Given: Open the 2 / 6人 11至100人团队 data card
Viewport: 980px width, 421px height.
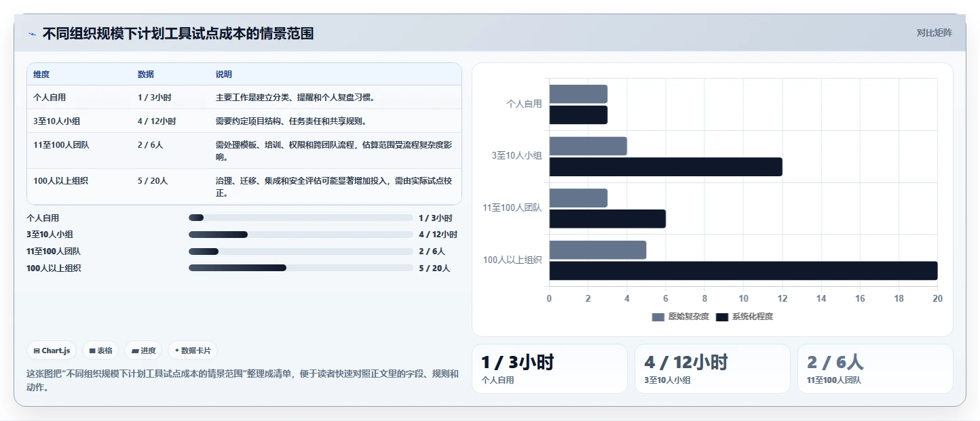Looking at the screenshot, I should point(875,369).
